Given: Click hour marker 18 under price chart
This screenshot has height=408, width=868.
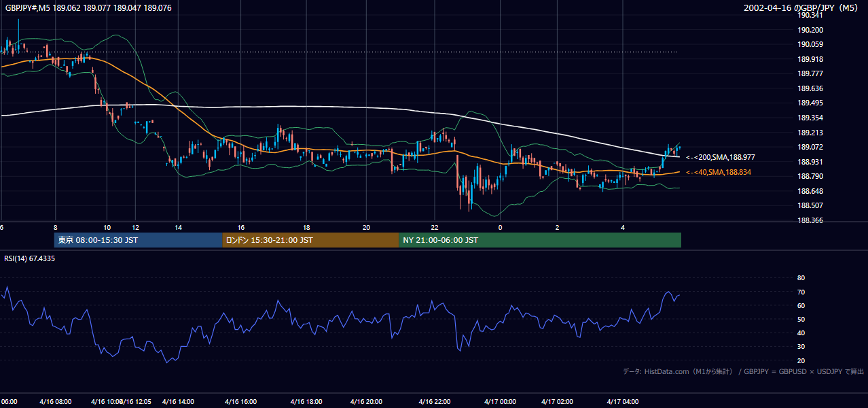Looking at the screenshot, I should 306,227.
